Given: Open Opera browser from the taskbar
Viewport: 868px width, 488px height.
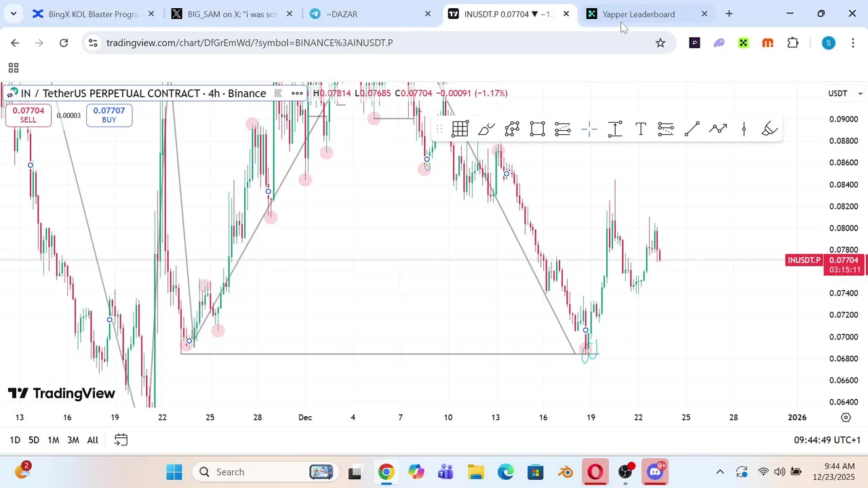Looking at the screenshot, I should click(x=595, y=472).
